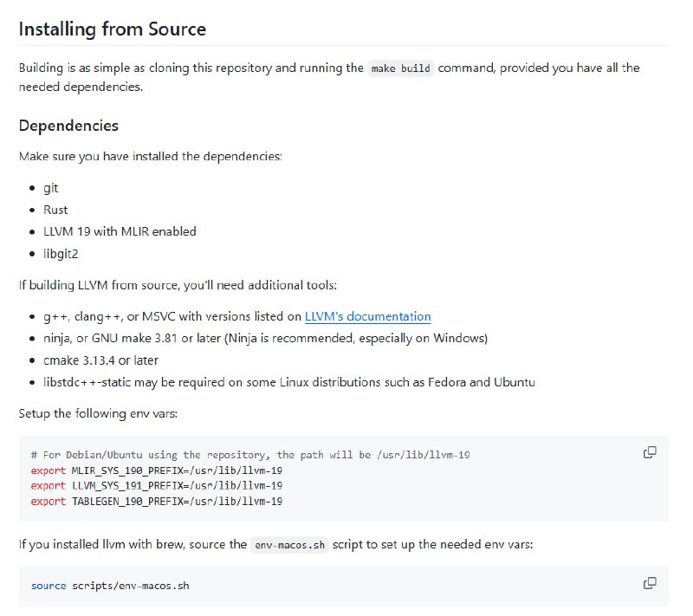693x616 pixels.
Task: Copy the env vars export code block
Action: click(x=649, y=452)
